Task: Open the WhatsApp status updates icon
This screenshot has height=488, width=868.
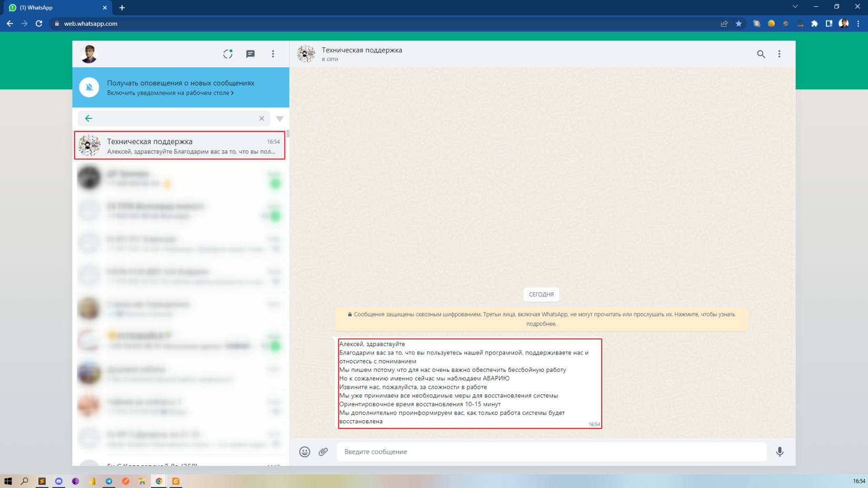Action: 228,54
